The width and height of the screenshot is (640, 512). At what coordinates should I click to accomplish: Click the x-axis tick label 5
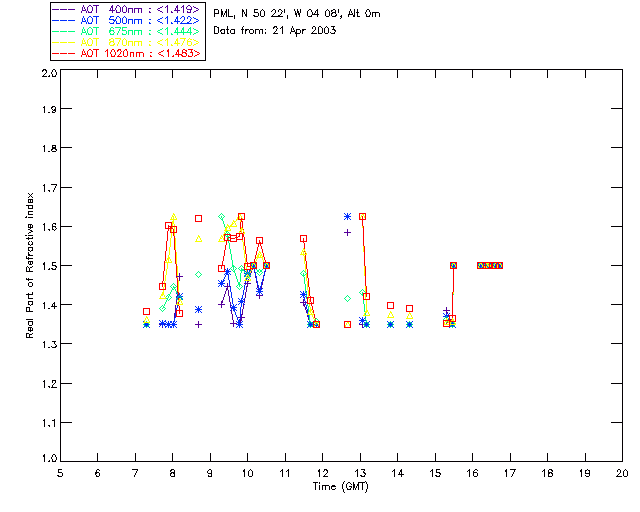(60, 473)
